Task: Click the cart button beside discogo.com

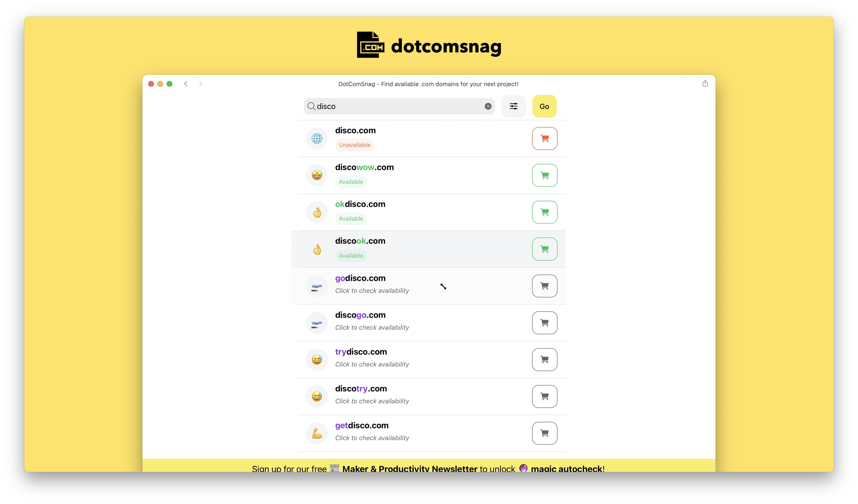Action: coord(544,323)
